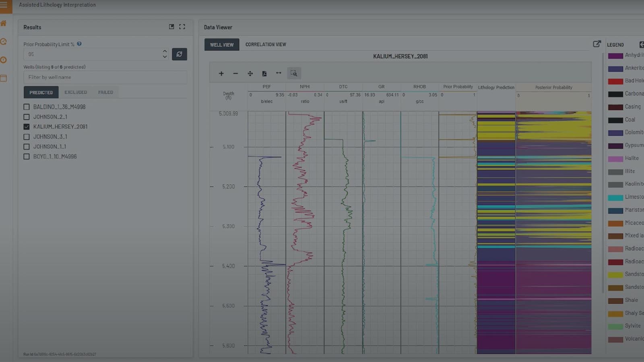This screenshot has width=644, height=362.
Task: Switch to the Correlation View tab
Action: pyautogui.click(x=266, y=45)
